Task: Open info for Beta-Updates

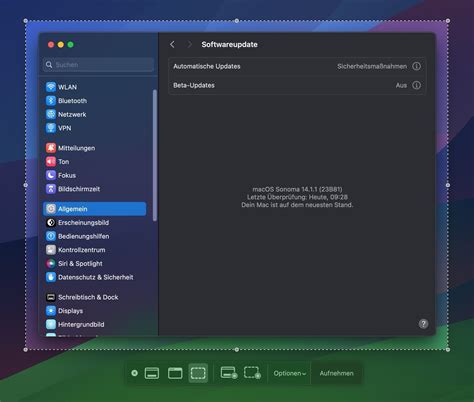Action: coord(416,85)
